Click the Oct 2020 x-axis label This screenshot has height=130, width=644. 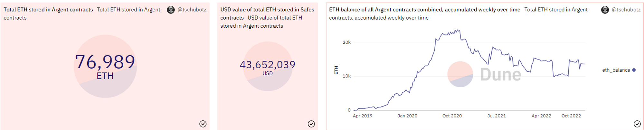click(452, 116)
